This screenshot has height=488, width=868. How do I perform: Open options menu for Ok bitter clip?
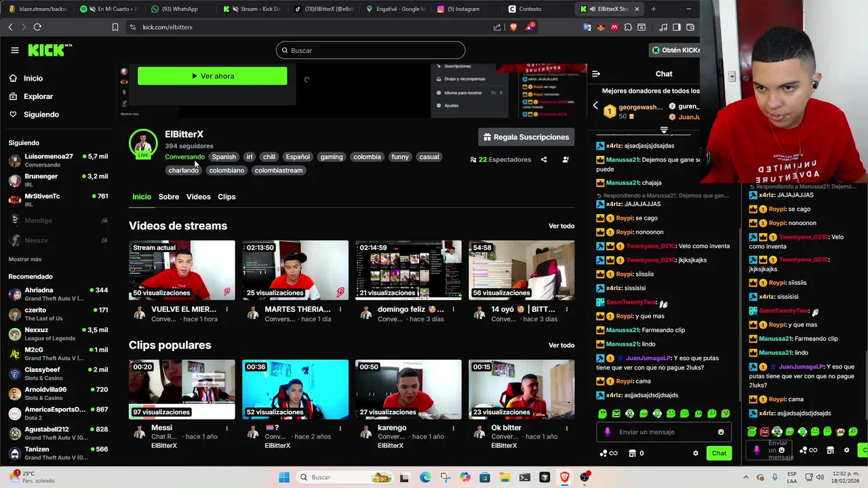point(566,428)
